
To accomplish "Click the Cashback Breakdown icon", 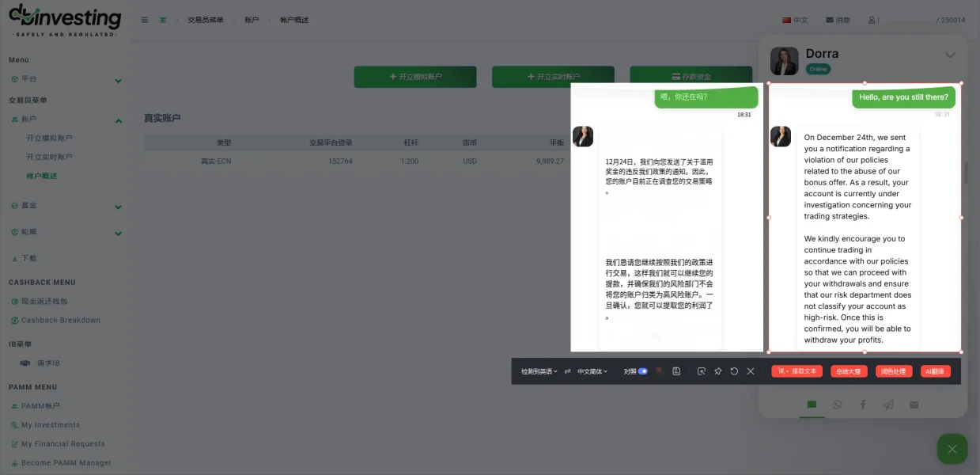I will (14, 320).
